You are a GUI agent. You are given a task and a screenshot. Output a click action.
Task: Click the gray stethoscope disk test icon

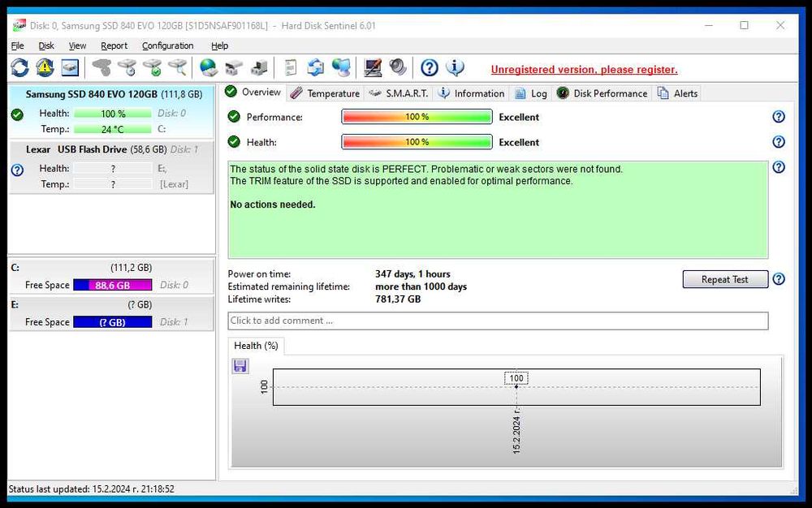(101, 68)
